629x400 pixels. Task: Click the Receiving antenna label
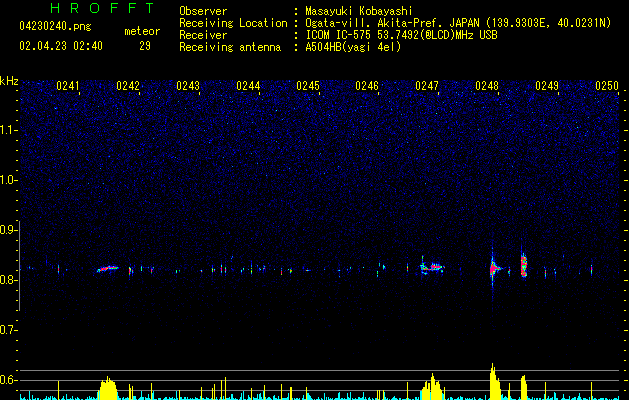pyautogui.click(x=230, y=47)
